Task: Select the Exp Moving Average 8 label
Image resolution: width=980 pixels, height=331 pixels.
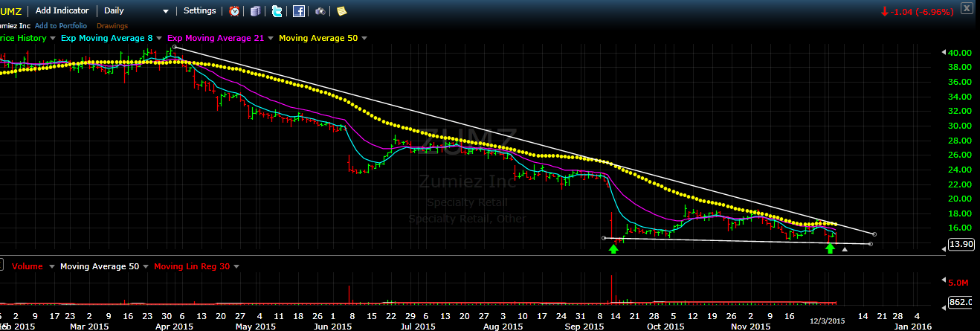Action: point(108,38)
